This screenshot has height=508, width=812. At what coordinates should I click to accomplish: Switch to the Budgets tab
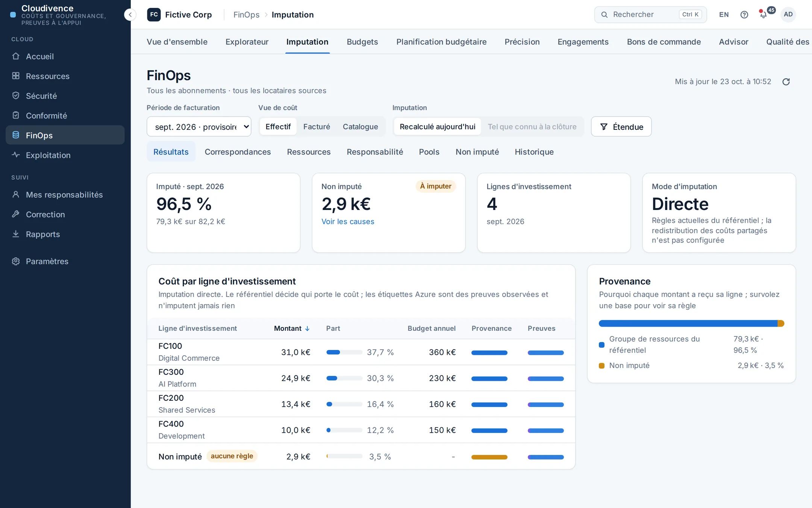click(x=362, y=42)
